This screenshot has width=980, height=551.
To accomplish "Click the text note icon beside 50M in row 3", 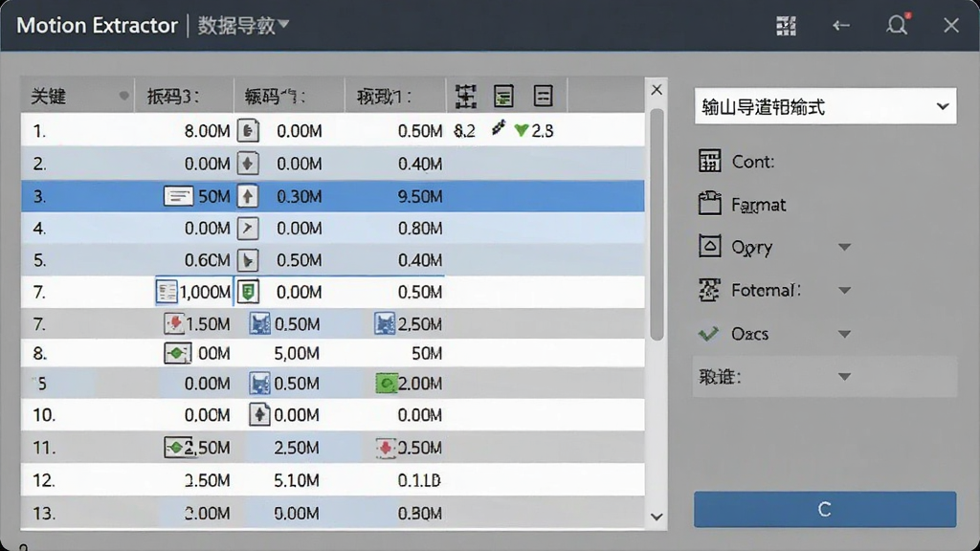I will point(178,196).
